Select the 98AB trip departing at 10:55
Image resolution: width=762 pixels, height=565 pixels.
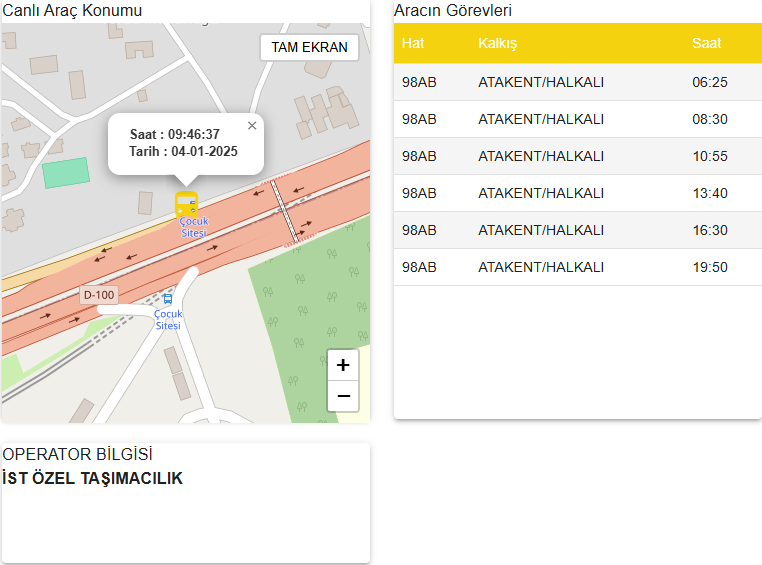[x=577, y=156]
